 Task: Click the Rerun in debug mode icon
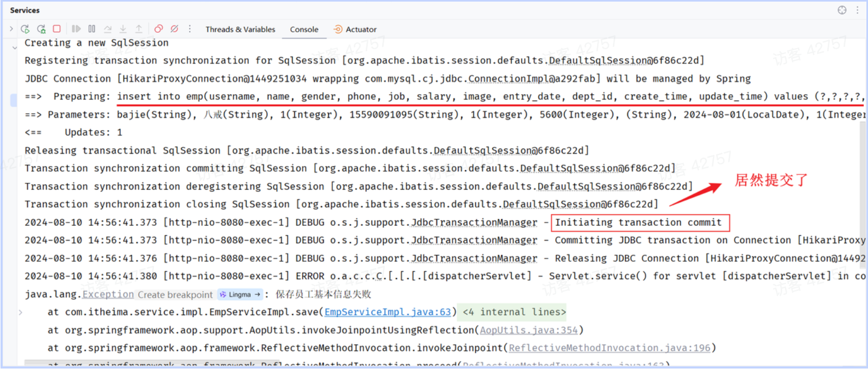point(41,29)
